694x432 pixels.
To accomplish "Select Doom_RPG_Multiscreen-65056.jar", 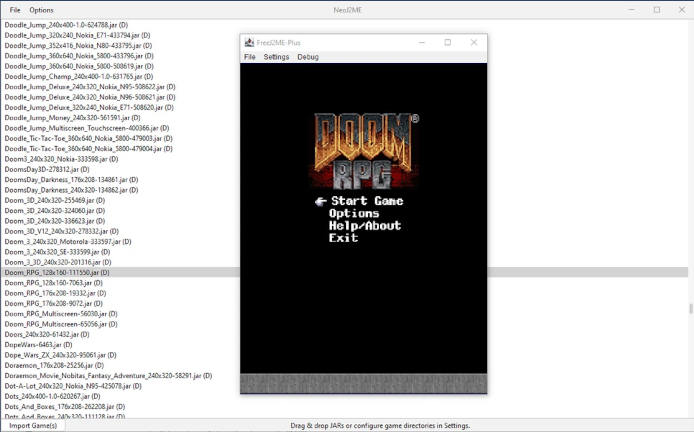I will click(61, 324).
